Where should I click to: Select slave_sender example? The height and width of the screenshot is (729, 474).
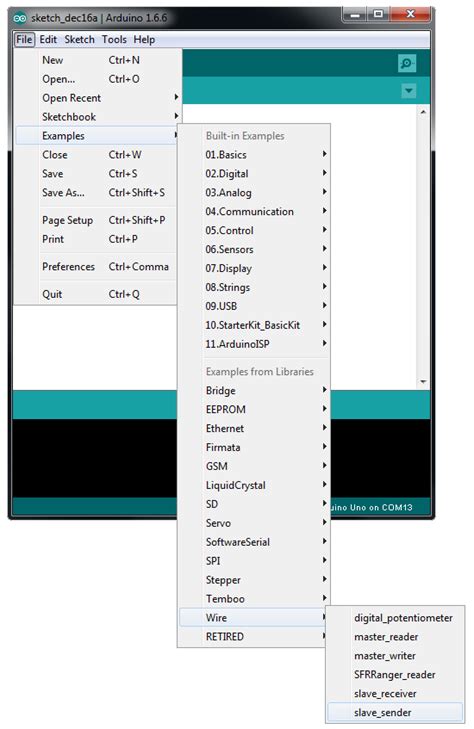395,713
